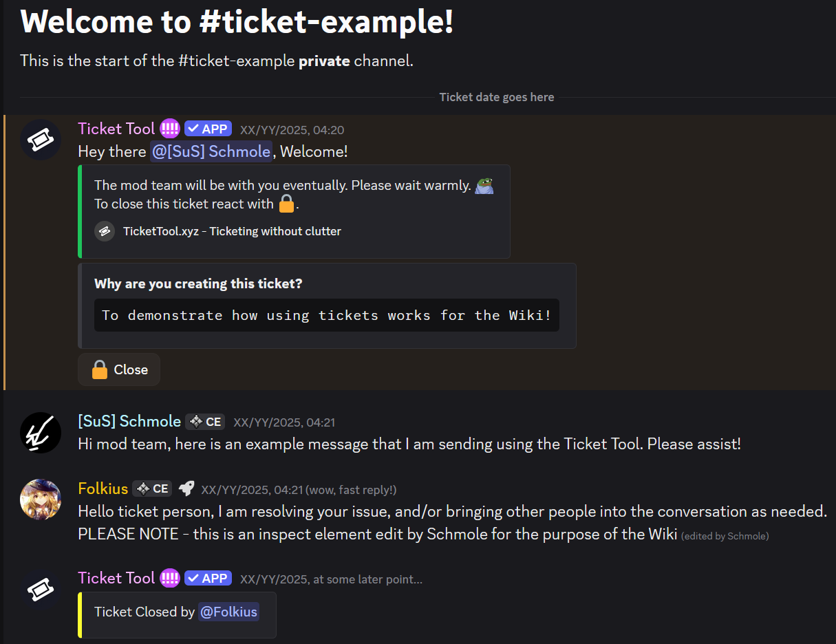Click the Ticket Tool username
This screenshot has height=644, width=836.
point(116,129)
